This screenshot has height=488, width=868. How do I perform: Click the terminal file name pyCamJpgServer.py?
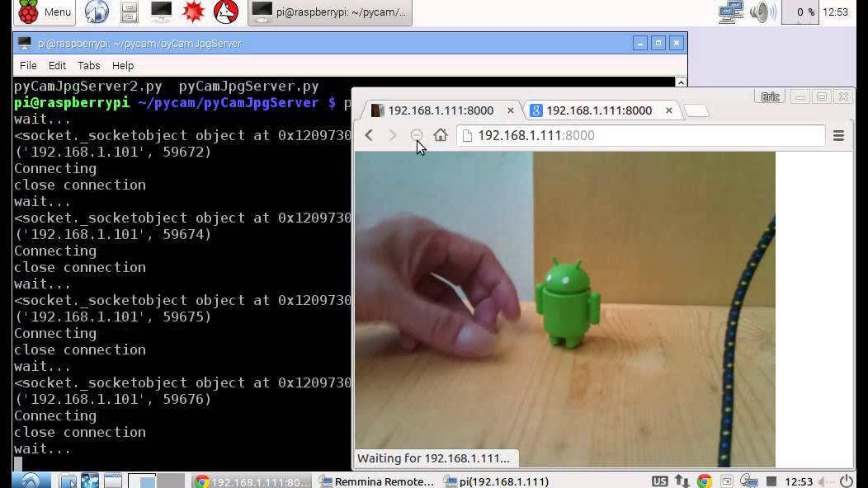249,87
